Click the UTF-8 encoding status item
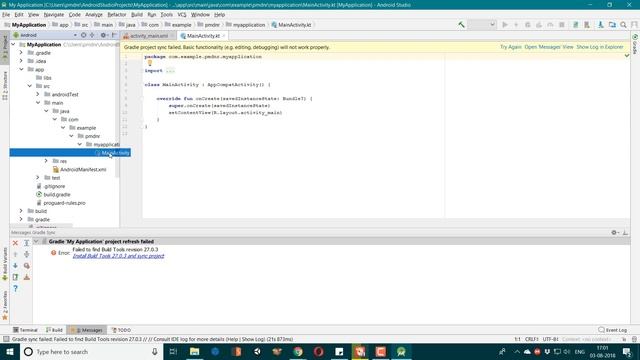 pyautogui.click(x=550, y=339)
